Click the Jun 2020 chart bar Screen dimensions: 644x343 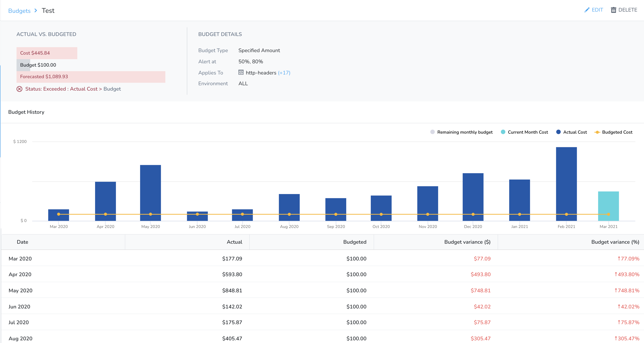(x=197, y=216)
